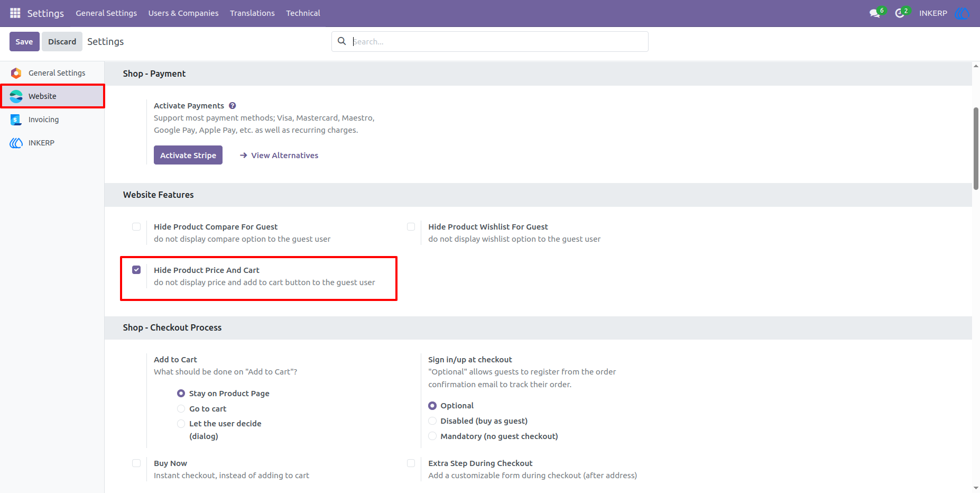Viewport: 980px width, 493px height.
Task: Open the Technical menu
Action: [x=303, y=13]
